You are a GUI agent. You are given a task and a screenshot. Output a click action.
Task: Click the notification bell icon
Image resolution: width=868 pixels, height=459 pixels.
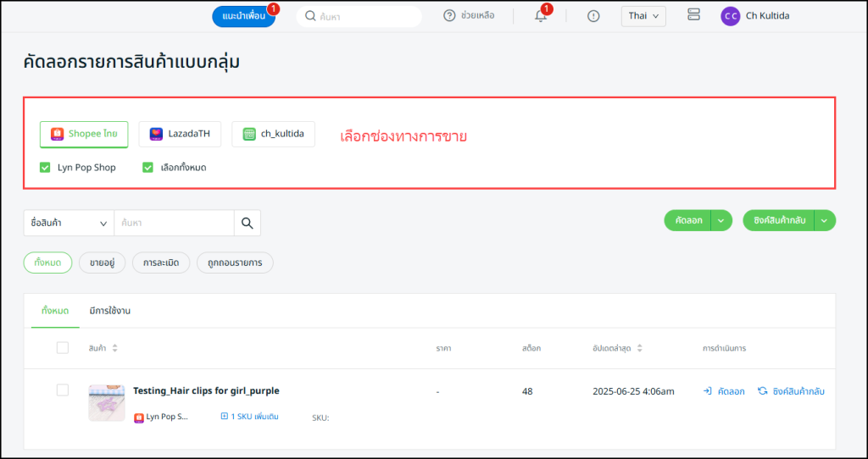(x=541, y=16)
